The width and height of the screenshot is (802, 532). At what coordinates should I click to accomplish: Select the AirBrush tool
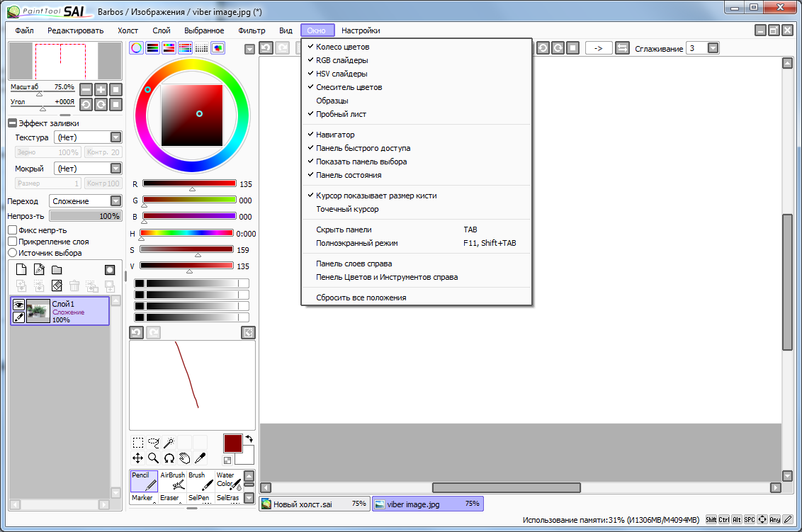[x=173, y=481]
